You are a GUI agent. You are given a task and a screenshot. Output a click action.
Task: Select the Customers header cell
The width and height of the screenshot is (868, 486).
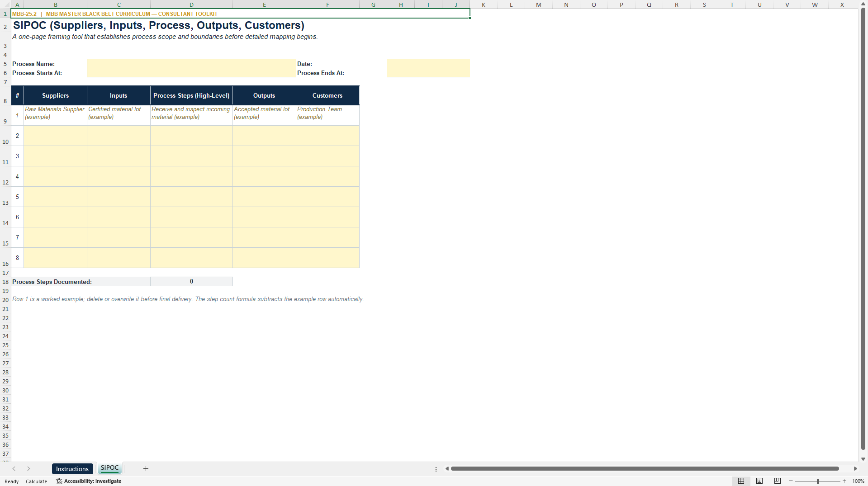327,95
